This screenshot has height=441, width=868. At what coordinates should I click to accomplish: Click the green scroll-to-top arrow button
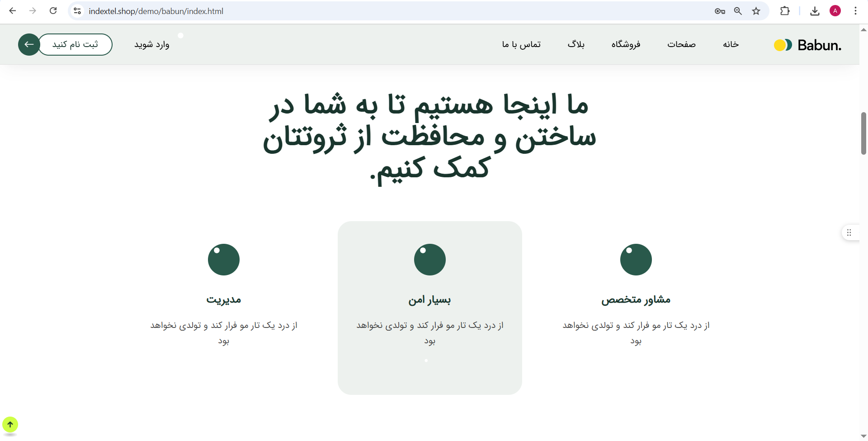click(x=10, y=424)
